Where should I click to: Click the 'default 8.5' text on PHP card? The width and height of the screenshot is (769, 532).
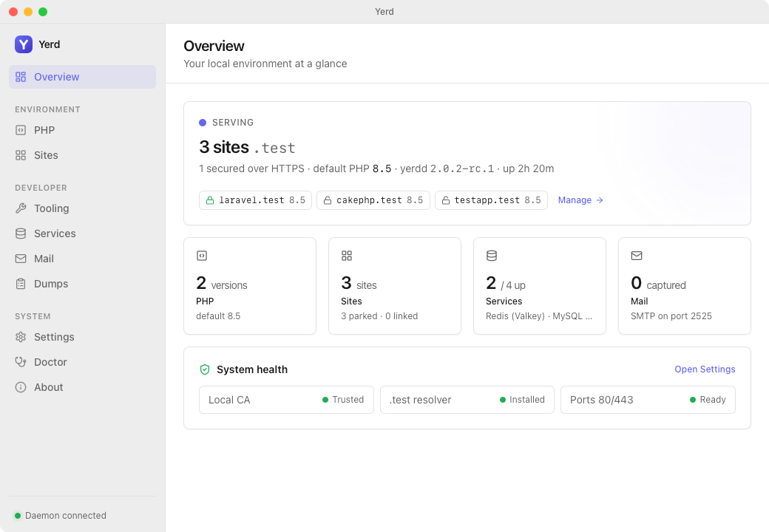[218, 316]
